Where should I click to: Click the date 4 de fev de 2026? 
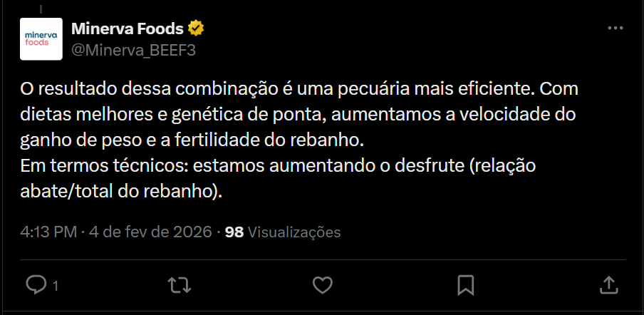click(x=150, y=232)
